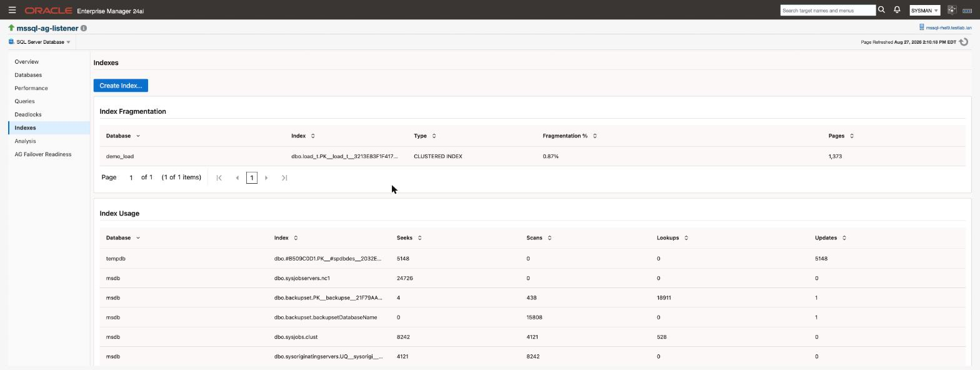Open the Overview page
Image resolution: width=980 pixels, height=370 pixels.
point(27,62)
